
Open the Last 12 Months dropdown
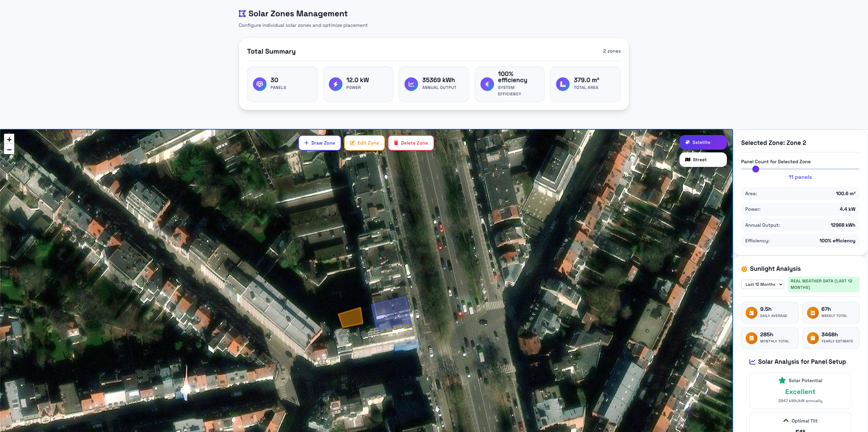click(x=762, y=284)
